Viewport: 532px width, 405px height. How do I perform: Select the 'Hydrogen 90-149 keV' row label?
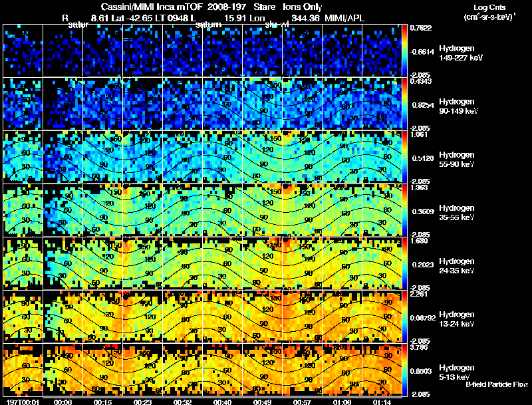click(459, 106)
